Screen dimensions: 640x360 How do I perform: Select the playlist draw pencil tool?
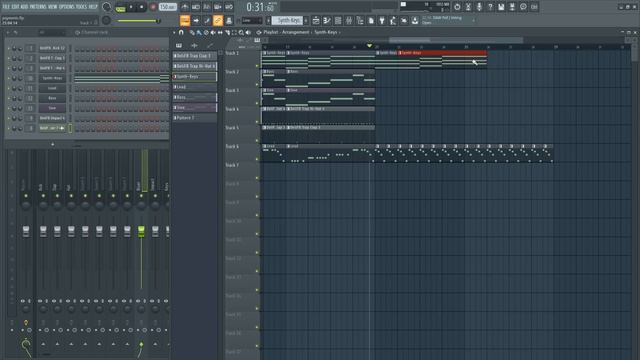(x=192, y=32)
